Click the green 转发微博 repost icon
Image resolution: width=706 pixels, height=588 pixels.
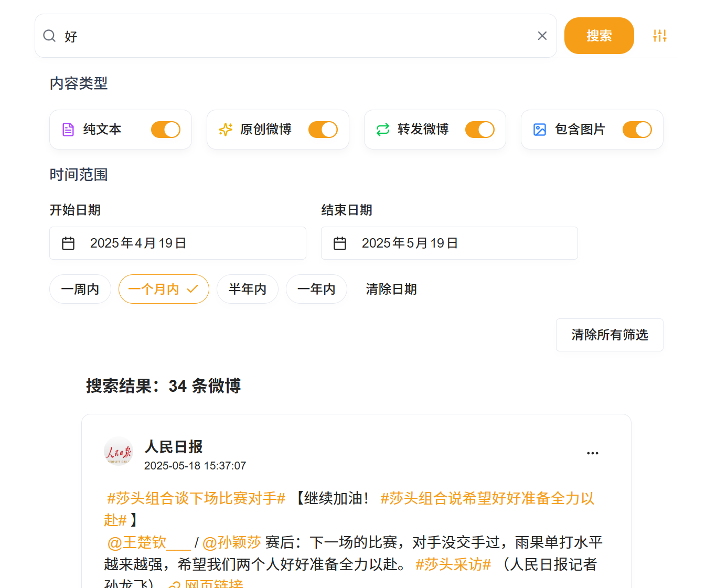tap(383, 130)
